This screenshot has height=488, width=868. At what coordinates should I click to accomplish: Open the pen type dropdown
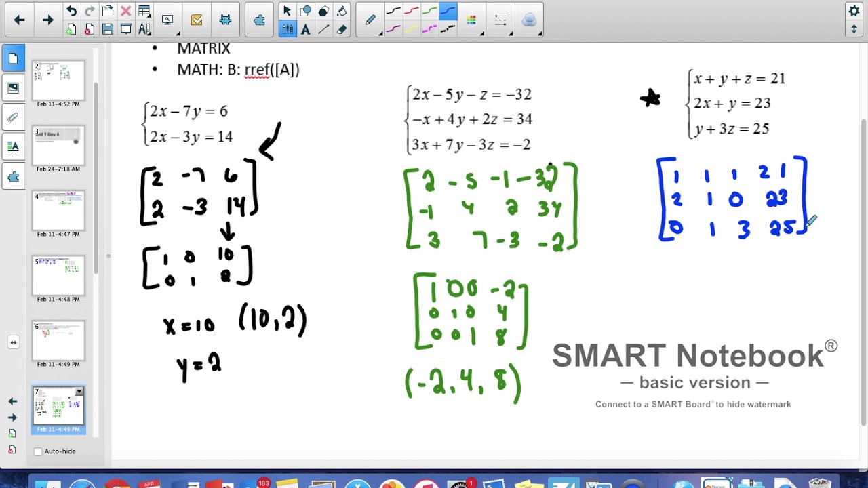pyautogui.click(x=371, y=20)
